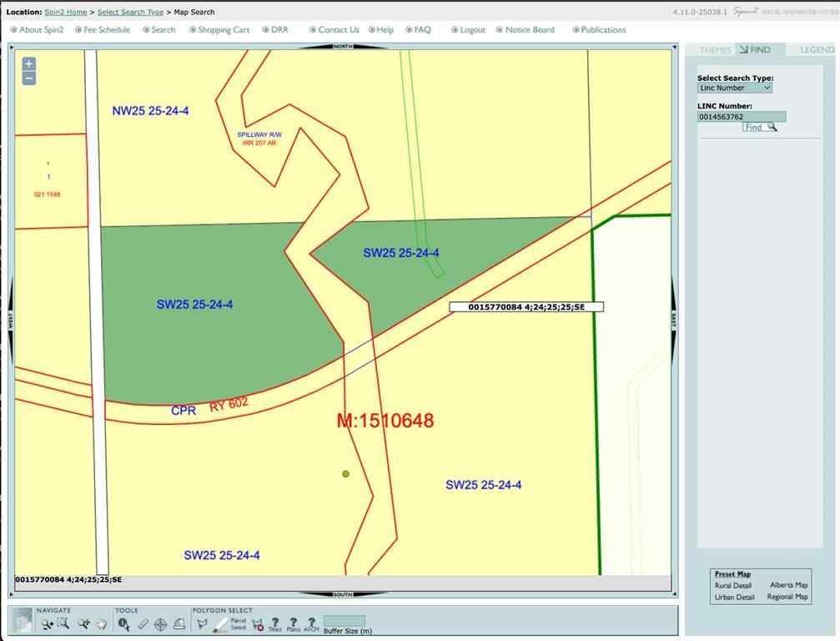This screenshot has height=641, width=840.
Task: Click the Clear Selection icon with red X
Action: (259, 626)
